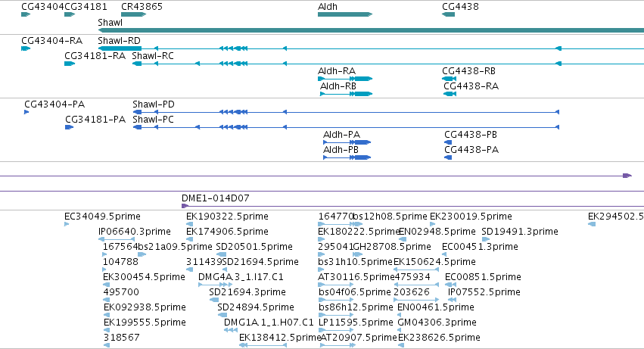Open the Aldh-RA transcript
Screen dimensions: 644x349
click(x=337, y=71)
